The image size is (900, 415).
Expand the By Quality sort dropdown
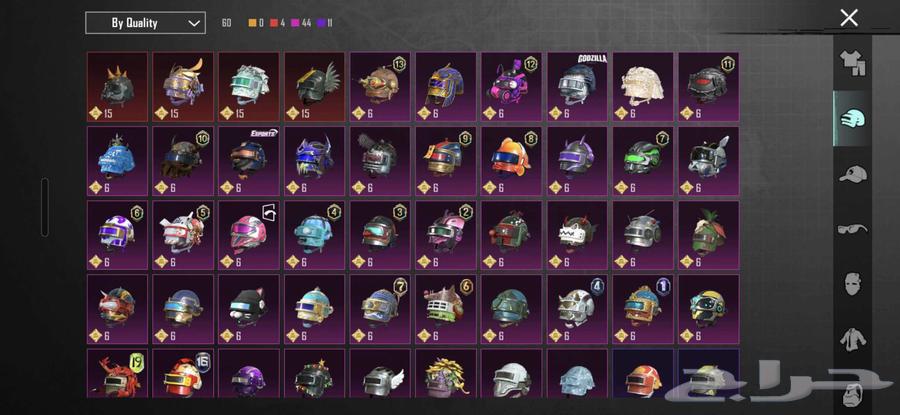[145, 23]
